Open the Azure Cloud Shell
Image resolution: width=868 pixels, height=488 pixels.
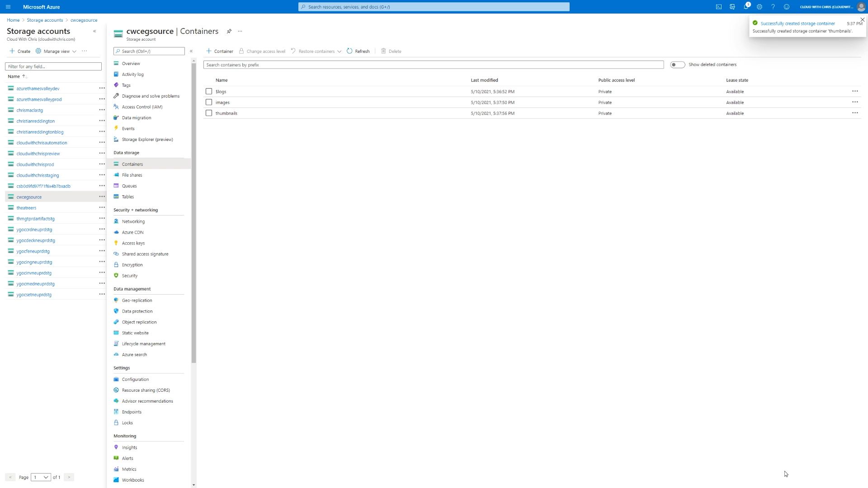click(x=718, y=7)
